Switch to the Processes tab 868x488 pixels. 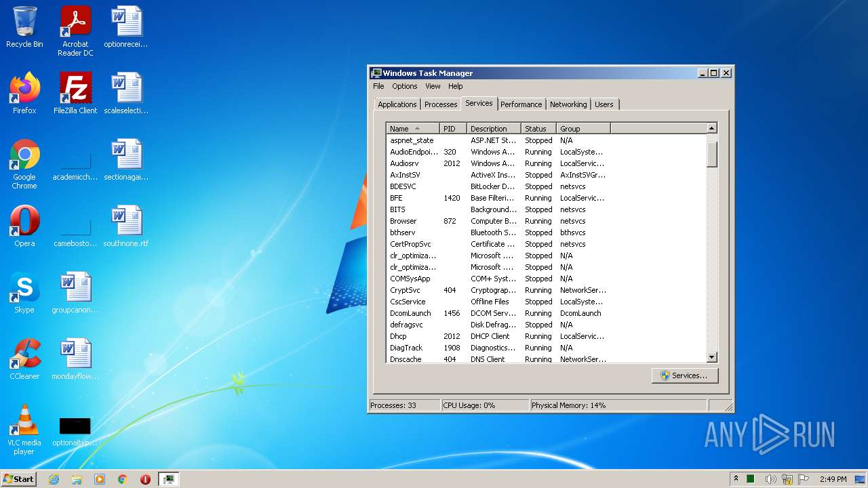441,104
